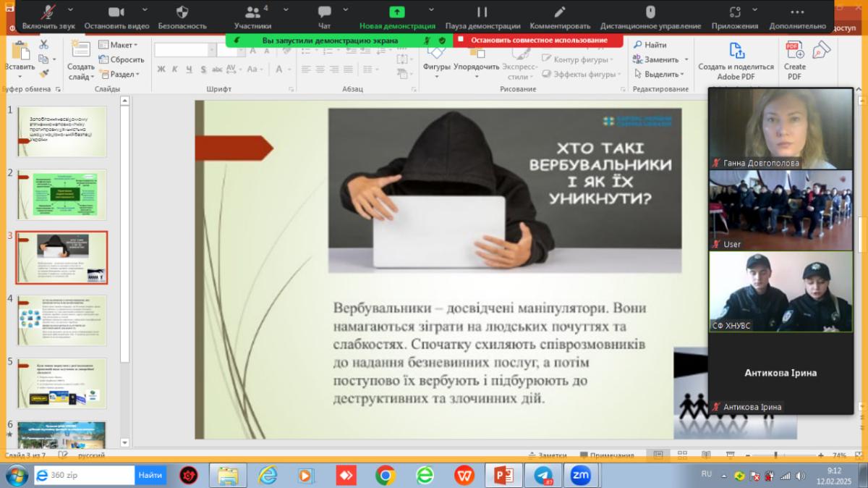Open PowerPoint taskbar icon
The image size is (868, 488).
pyautogui.click(x=503, y=475)
